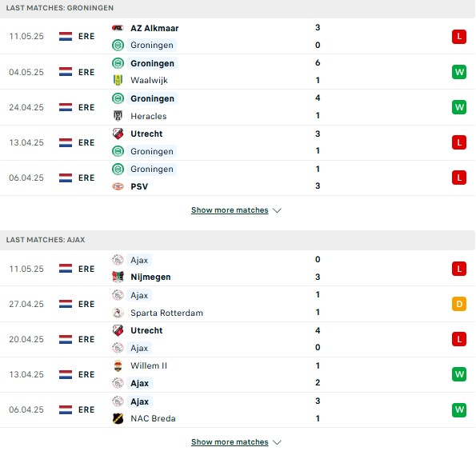
Task: Click the green W badge for Groningen vs Waalwijk
Action: pyautogui.click(x=459, y=72)
